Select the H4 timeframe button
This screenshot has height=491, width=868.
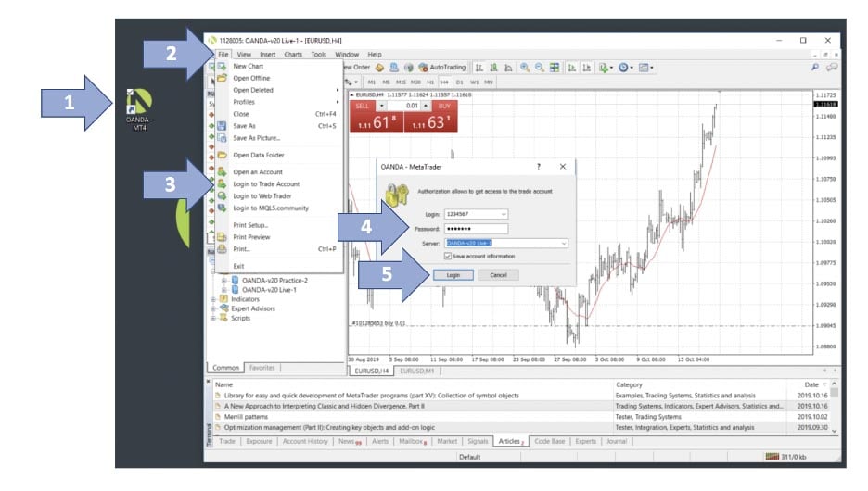[444, 82]
